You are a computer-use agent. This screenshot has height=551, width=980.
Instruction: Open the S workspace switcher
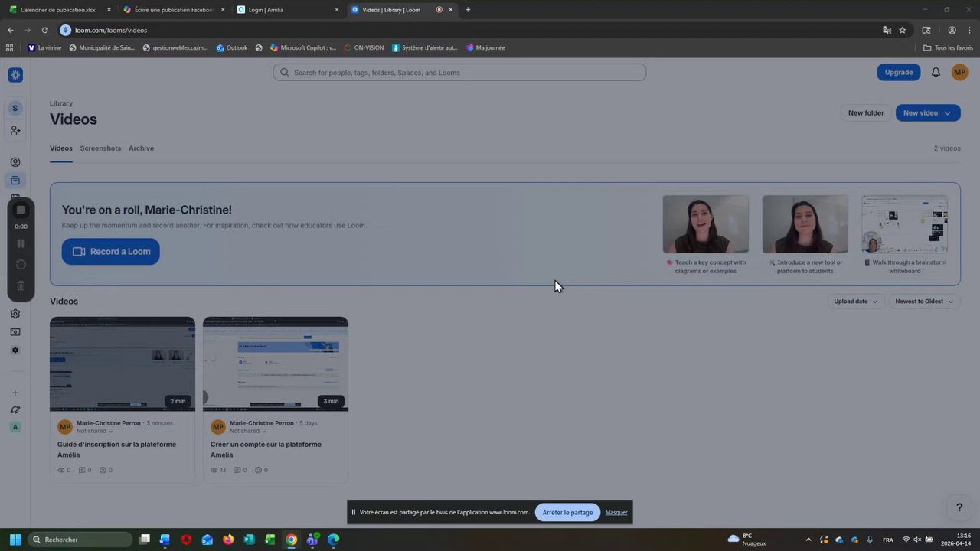[15, 108]
